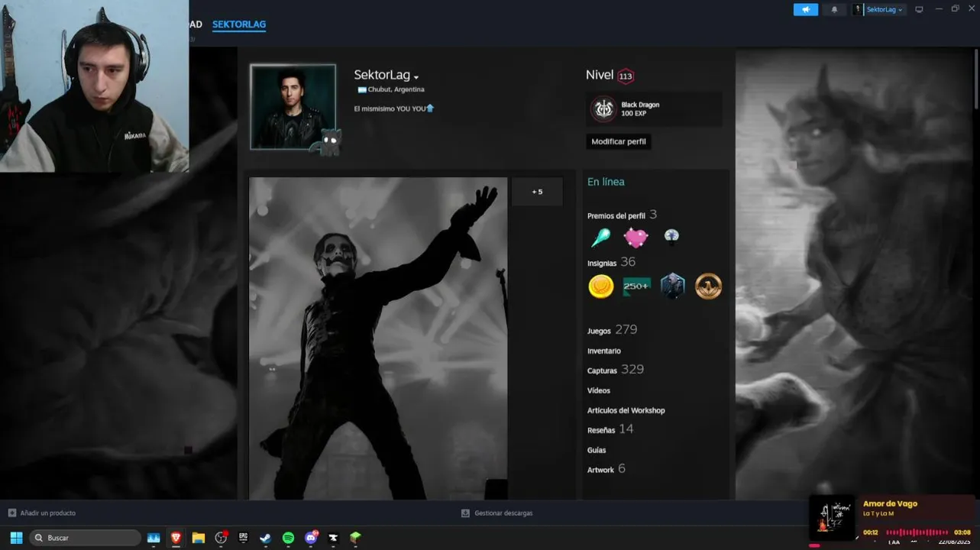The height and width of the screenshot is (550, 980).
Task: Click the Gestionar descargas label
Action: [503, 513]
